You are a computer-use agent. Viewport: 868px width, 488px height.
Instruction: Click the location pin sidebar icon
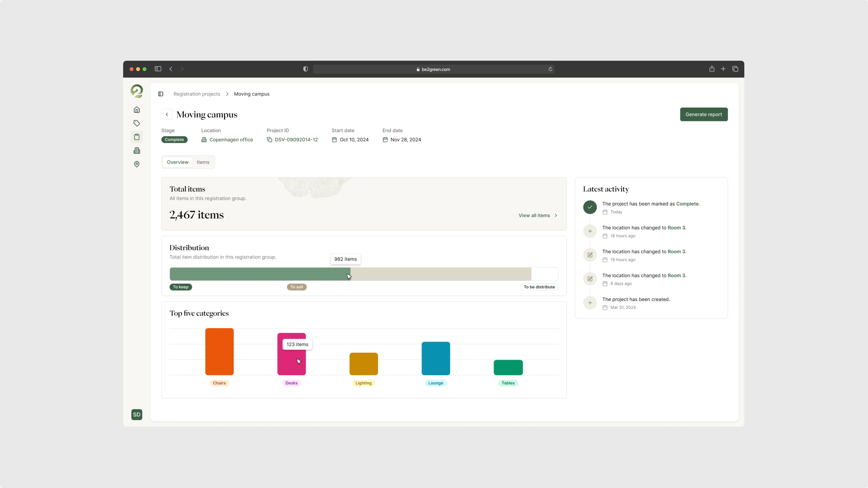coord(136,164)
